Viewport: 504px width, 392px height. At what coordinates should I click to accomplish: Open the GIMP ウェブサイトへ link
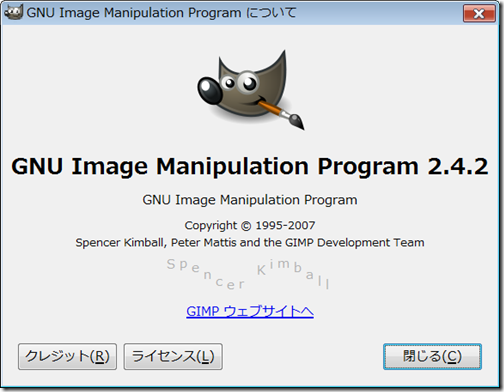point(250,311)
